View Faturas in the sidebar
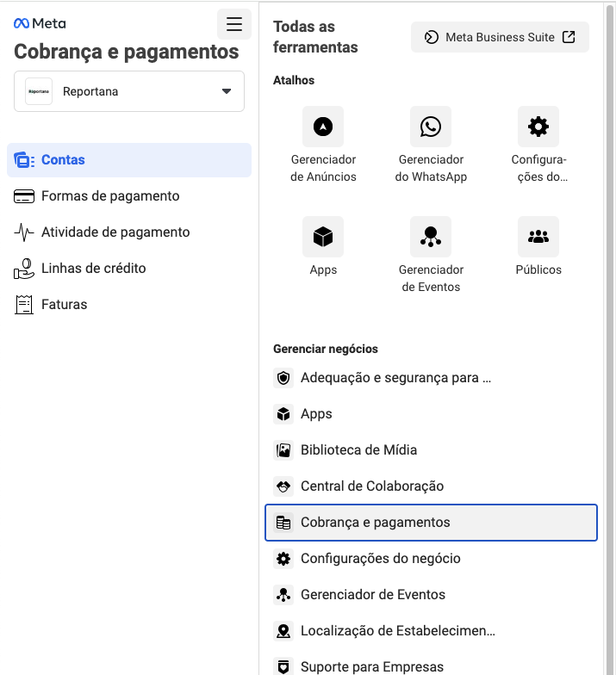Viewport: 616px width, 675px height. 65,305
